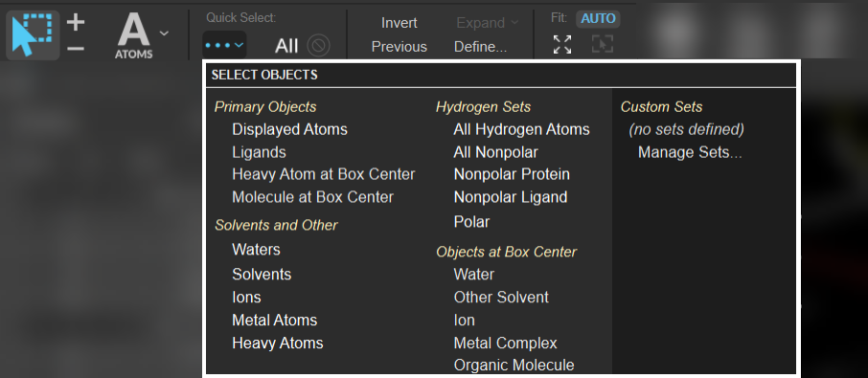
Task: Click the Fit: label
Action: [560, 17]
